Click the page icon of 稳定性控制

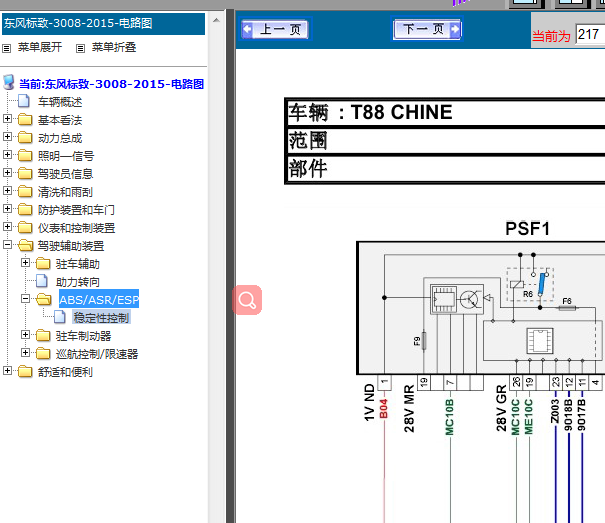click(60, 317)
